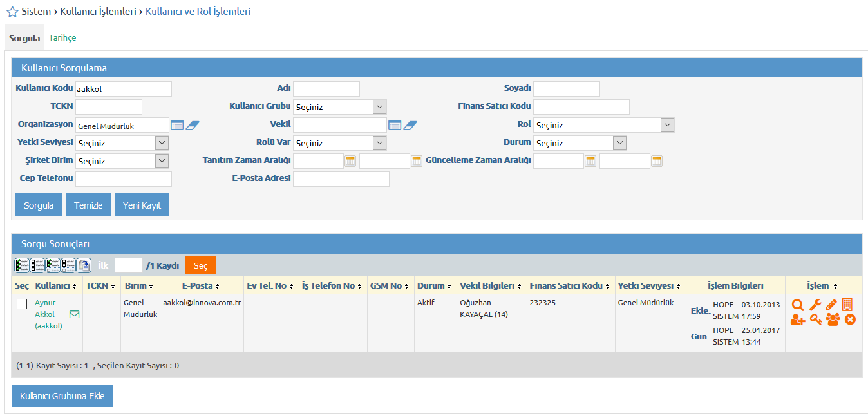
Task: Tick the Seç checkbox for Aynur Akkol
Action: [x=21, y=304]
